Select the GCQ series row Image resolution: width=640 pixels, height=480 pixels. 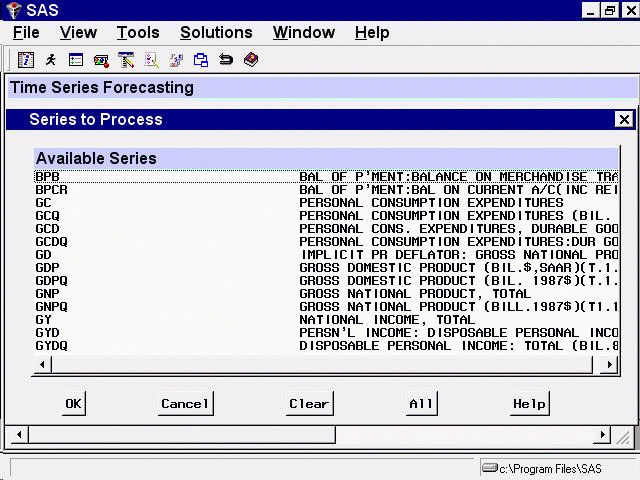click(326, 216)
